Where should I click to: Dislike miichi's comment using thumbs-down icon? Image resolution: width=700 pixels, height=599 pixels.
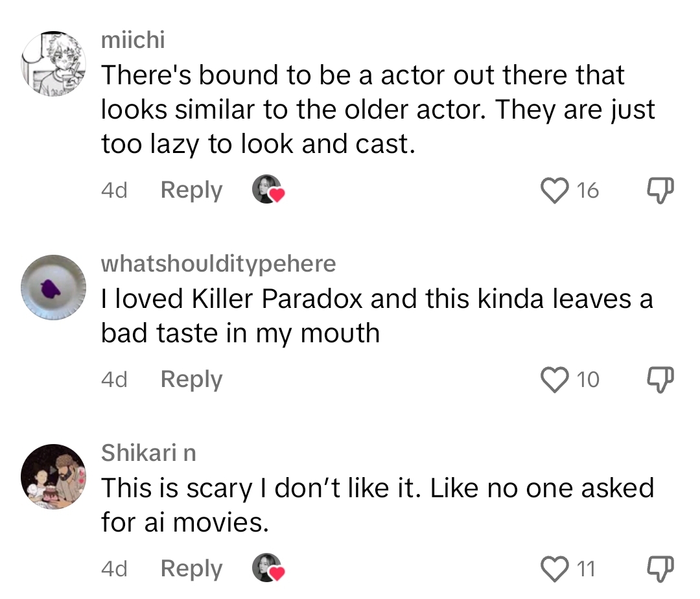pyautogui.click(x=659, y=190)
